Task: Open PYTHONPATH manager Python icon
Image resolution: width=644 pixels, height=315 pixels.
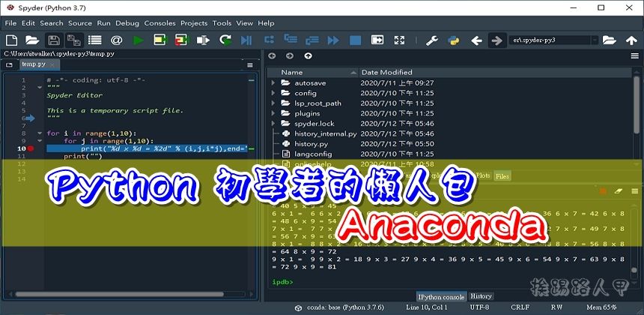Action: [x=454, y=40]
